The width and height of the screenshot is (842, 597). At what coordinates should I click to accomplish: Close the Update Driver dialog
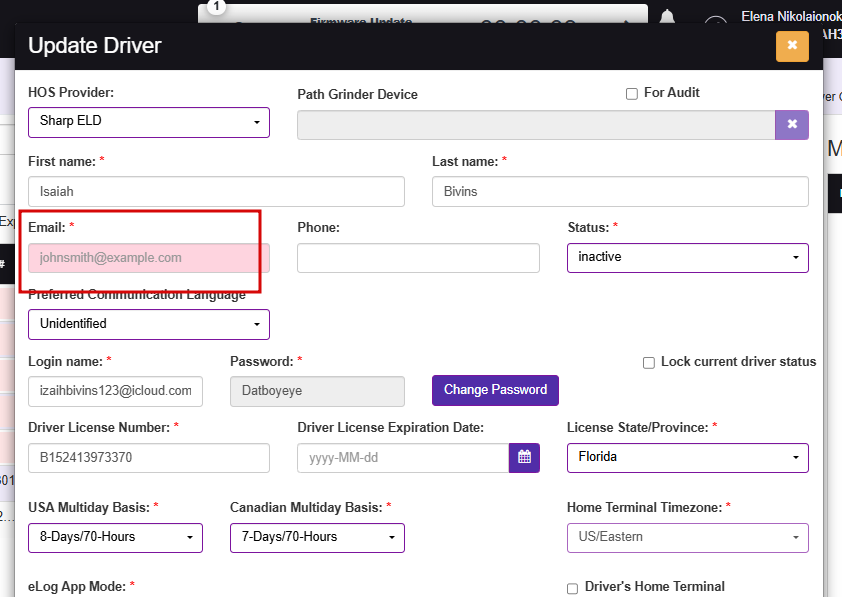tap(792, 46)
